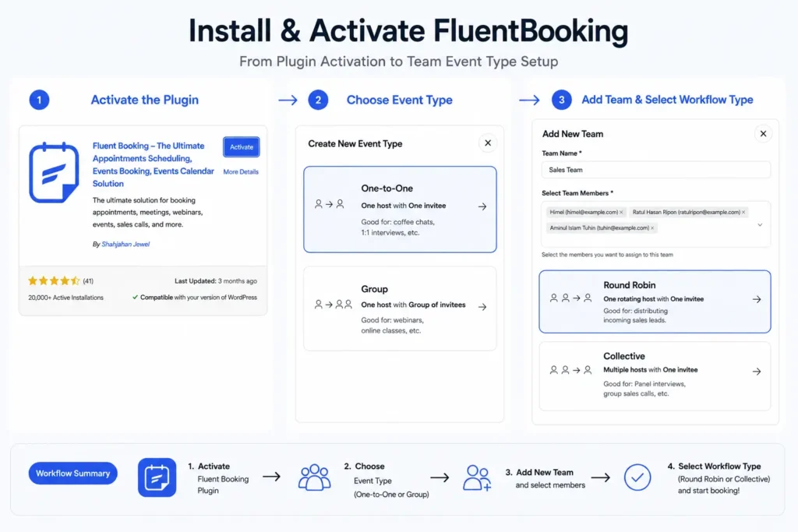Click the 'Select Team Members' label
This screenshot has height=532, width=798.
577,193
